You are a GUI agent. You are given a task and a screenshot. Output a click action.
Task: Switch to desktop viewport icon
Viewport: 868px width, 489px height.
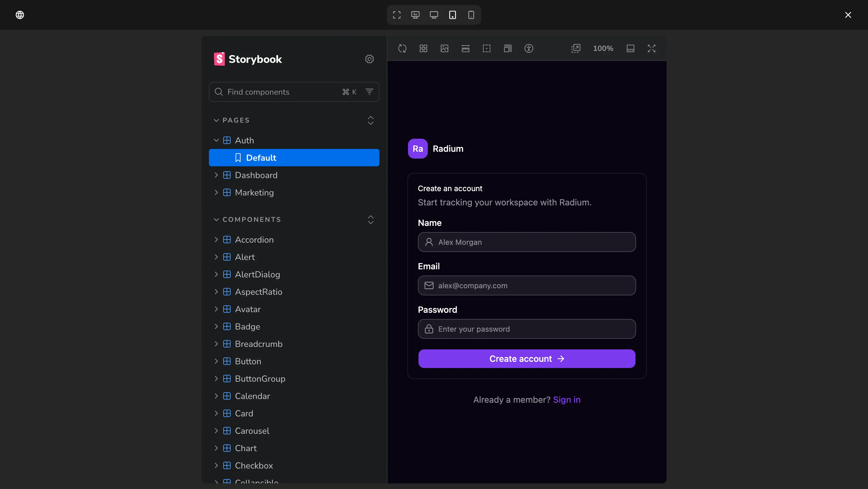click(434, 15)
